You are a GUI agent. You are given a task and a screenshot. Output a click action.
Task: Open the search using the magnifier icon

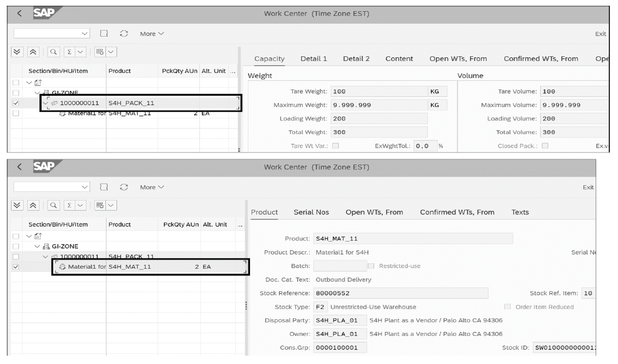point(54,52)
